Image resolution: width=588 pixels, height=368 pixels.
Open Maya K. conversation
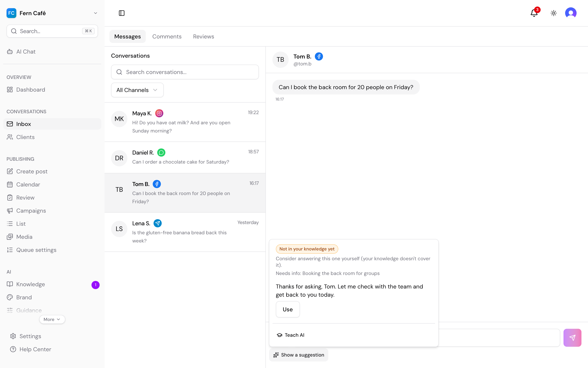click(x=185, y=122)
